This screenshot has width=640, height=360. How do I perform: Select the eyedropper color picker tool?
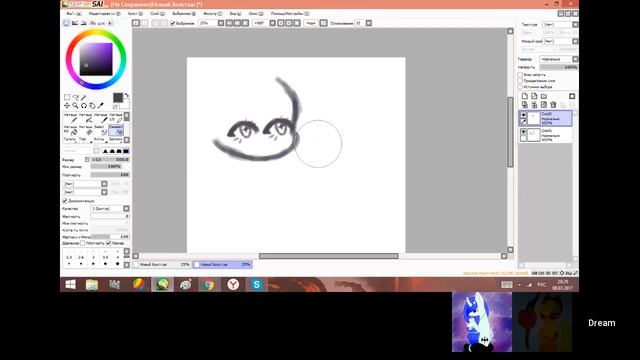pos(100,105)
